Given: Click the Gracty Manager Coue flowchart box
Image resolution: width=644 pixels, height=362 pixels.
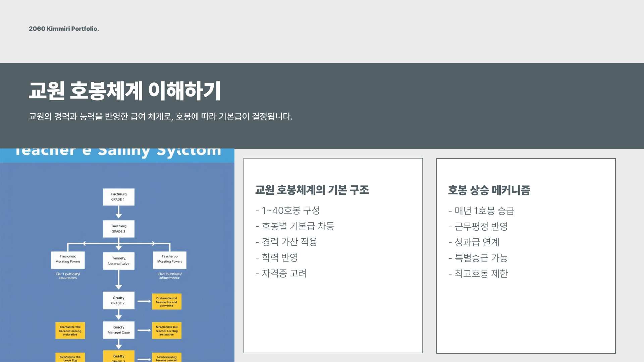Looking at the screenshot, I should click(x=118, y=330).
